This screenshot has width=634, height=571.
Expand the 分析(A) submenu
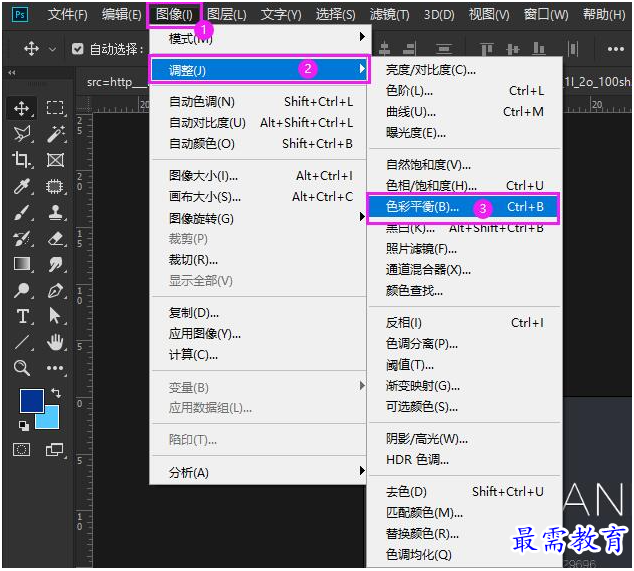click(x=259, y=472)
